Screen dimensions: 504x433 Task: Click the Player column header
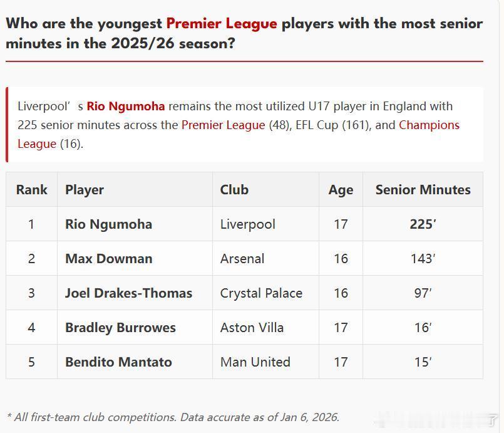[x=85, y=190]
